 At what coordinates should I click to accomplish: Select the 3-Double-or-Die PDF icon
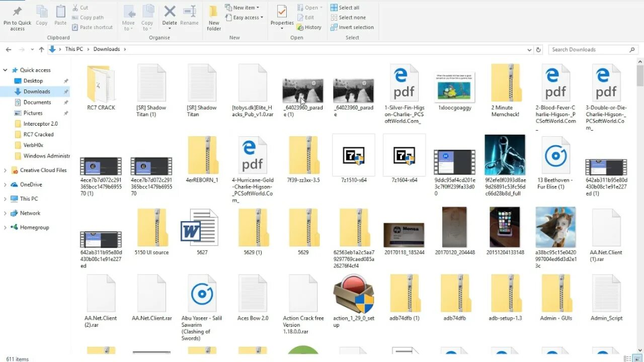tap(606, 83)
